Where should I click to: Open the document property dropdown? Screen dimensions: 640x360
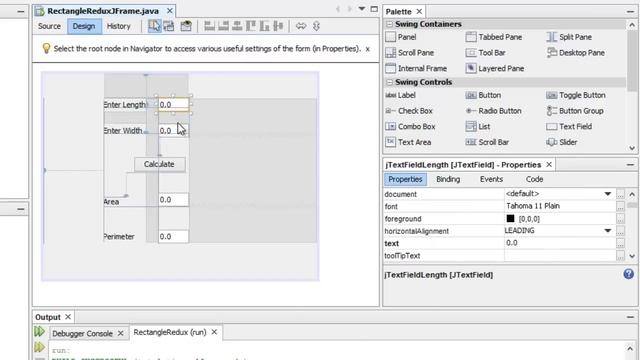[608, 194]
